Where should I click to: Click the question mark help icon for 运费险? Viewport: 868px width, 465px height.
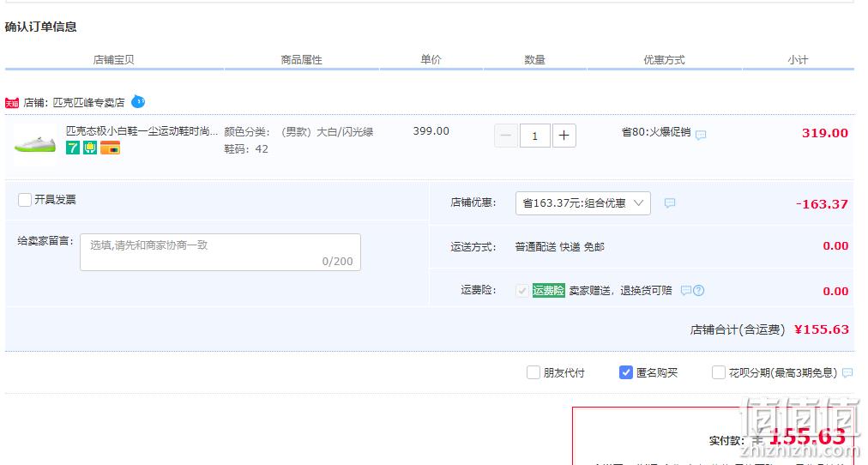699,290
